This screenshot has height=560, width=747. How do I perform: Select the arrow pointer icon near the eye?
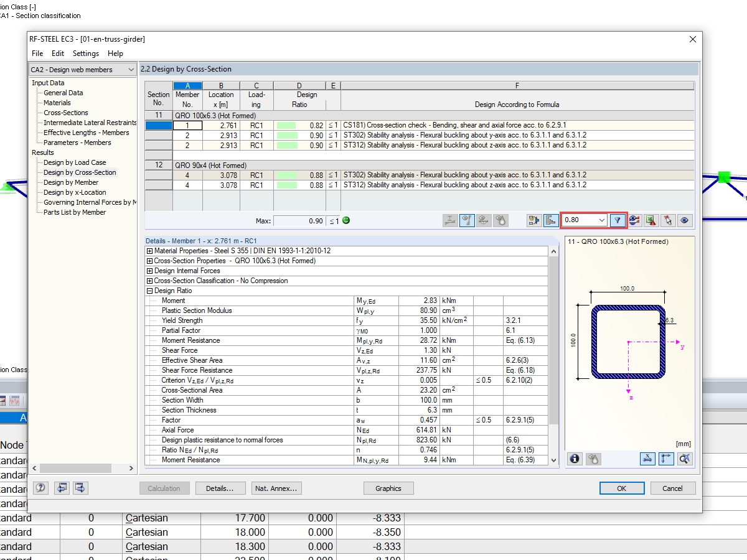click(668, 220)
